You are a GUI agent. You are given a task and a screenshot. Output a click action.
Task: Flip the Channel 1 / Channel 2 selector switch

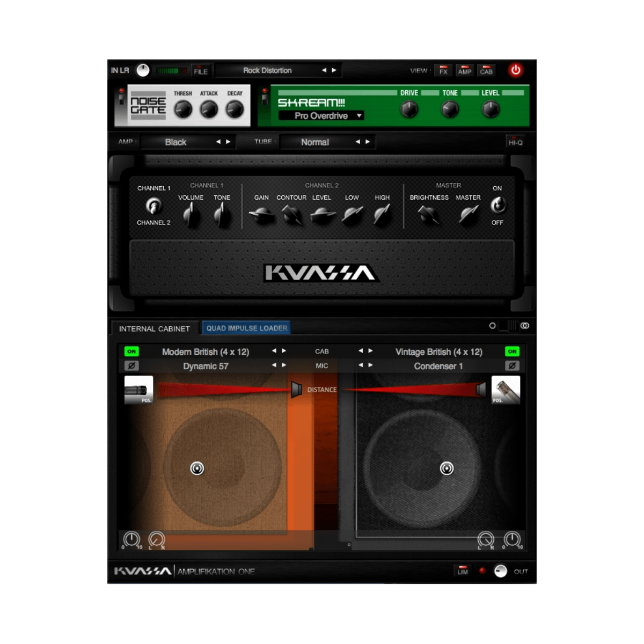(153, 206)
